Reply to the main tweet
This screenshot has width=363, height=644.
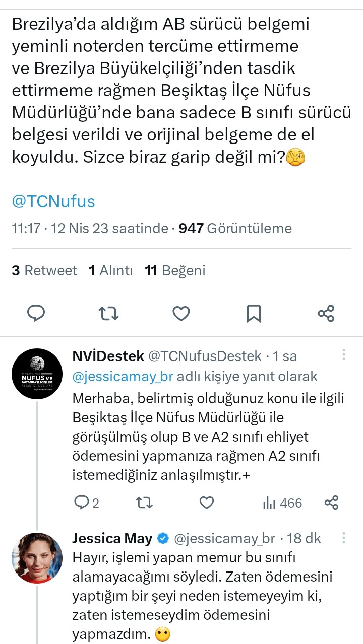(x=36, y=314)
